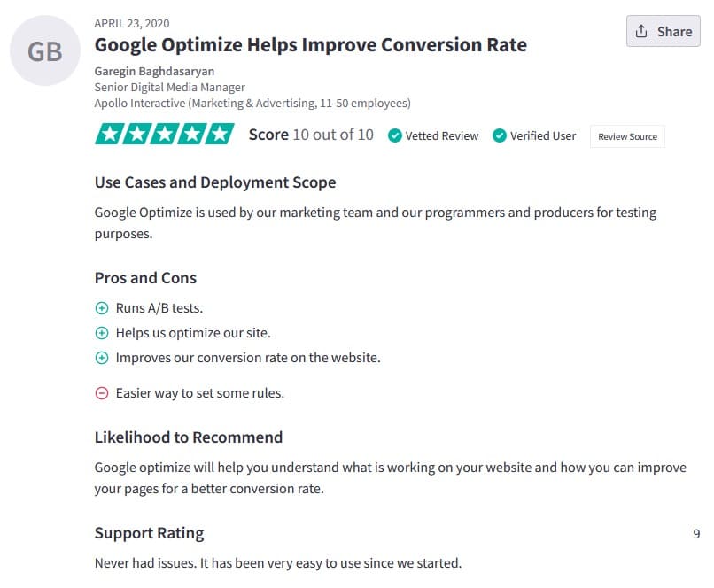Click the GB avatar circle

coord(45,50)
